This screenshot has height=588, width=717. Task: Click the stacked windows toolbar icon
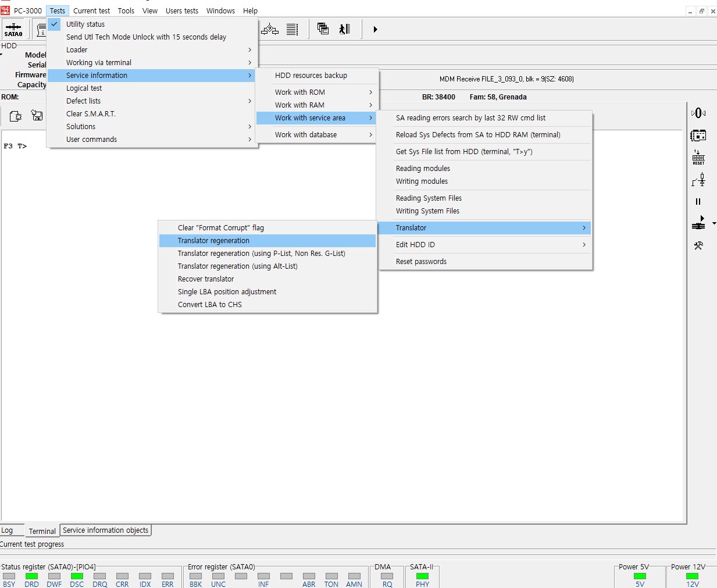323,28
